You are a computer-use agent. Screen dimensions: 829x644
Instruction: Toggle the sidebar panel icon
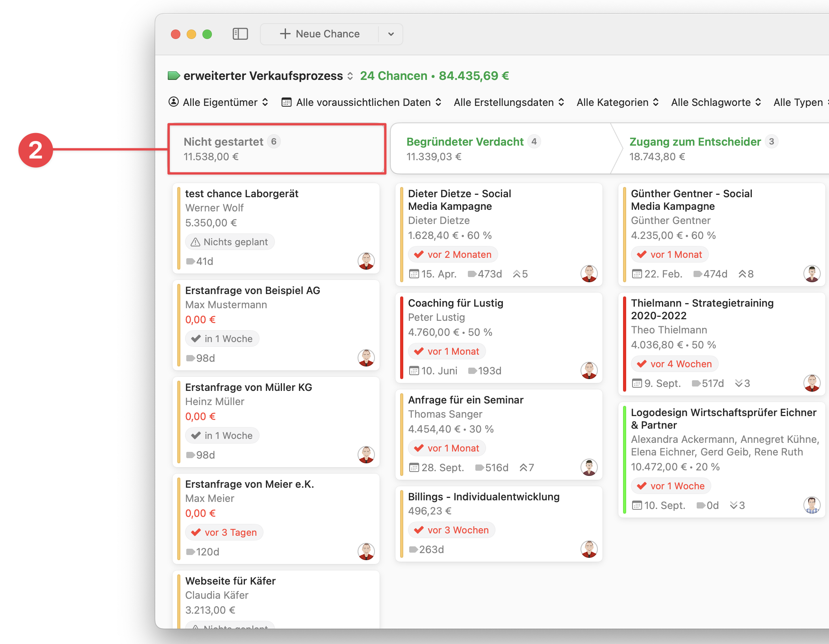[240, 34]
